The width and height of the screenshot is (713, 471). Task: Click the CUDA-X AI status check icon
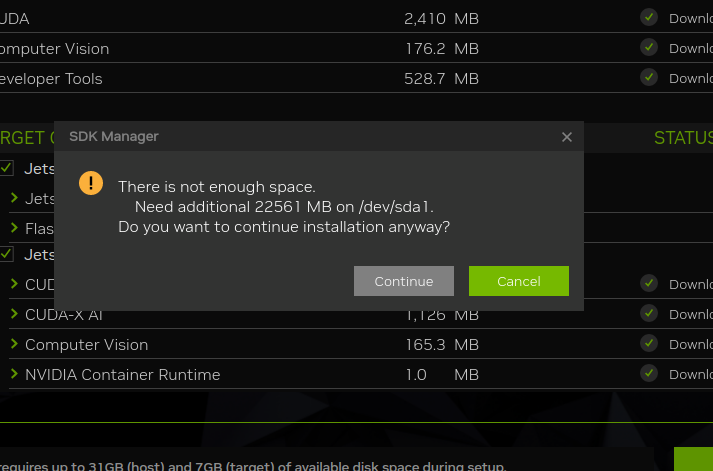(x=649, y=313)
